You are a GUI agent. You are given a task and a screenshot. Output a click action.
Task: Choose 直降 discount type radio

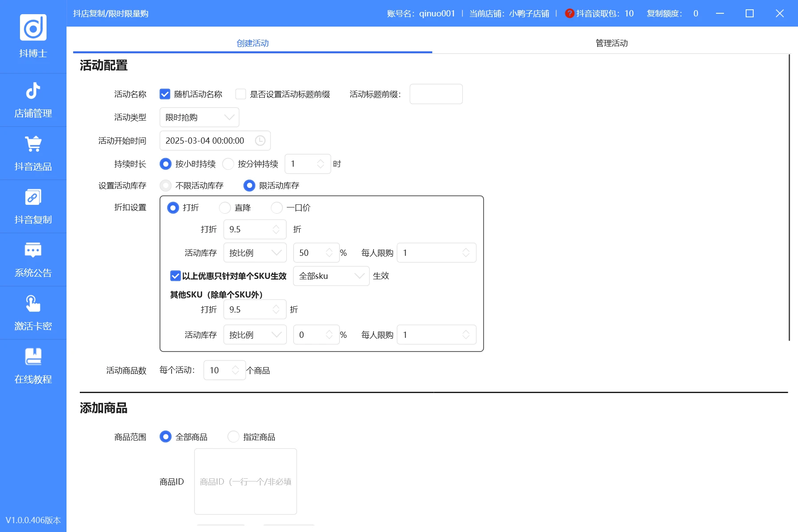click(225, 207)
